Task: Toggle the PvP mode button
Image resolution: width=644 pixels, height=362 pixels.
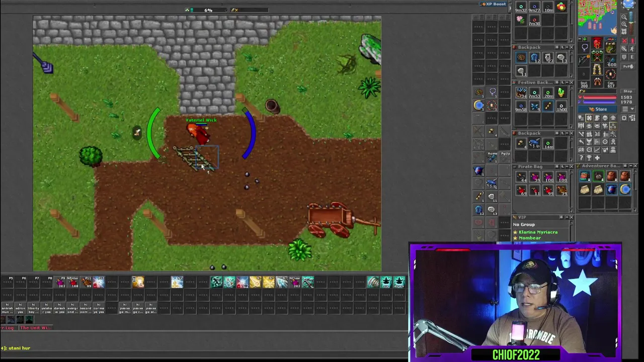Action: click(628, 66)
